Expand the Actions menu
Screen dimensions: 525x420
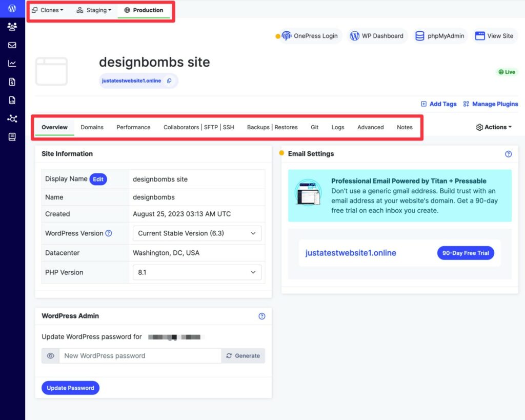point(494,127)
